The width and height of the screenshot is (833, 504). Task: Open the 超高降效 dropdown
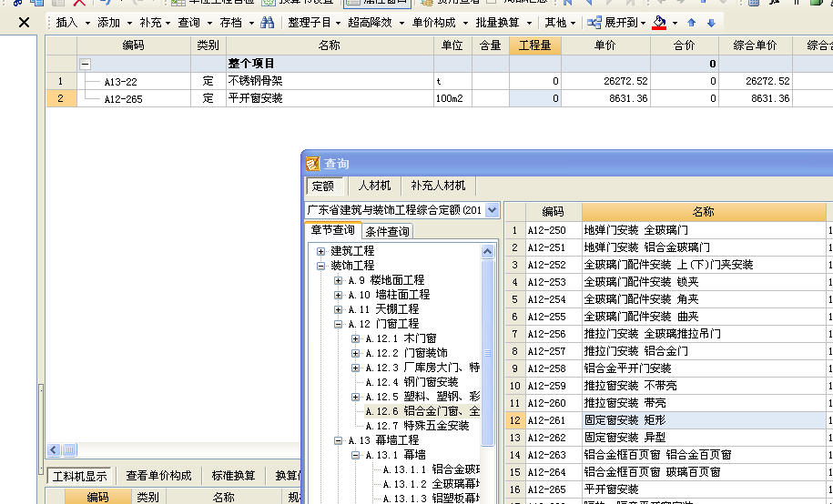376,23
